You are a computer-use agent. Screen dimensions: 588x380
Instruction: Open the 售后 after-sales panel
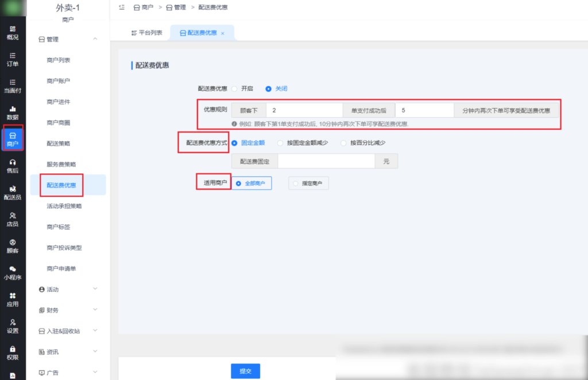(x=13, y=166)
